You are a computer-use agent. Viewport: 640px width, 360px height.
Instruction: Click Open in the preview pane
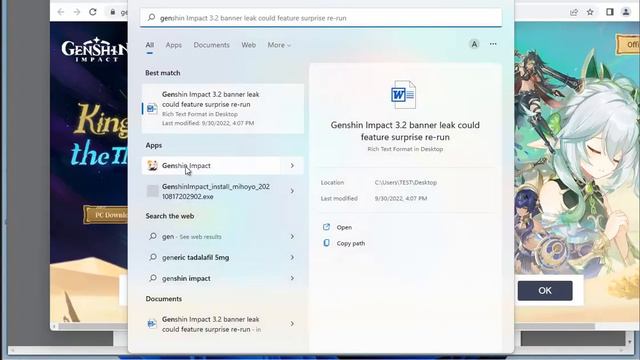pyautogui.click(x=344, y=227)
